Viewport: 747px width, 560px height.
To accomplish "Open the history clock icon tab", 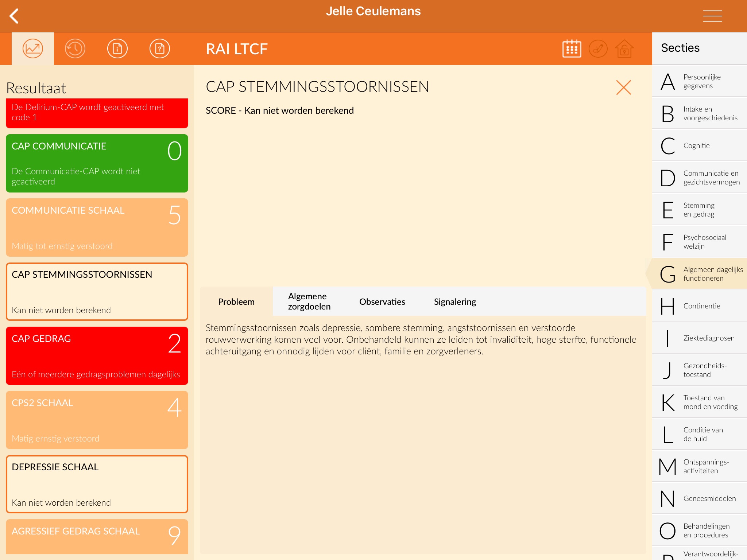I will point(75,48).
